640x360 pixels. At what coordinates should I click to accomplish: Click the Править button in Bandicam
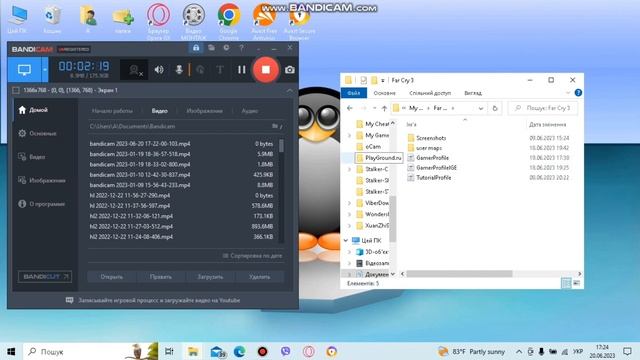click(161, 277)
